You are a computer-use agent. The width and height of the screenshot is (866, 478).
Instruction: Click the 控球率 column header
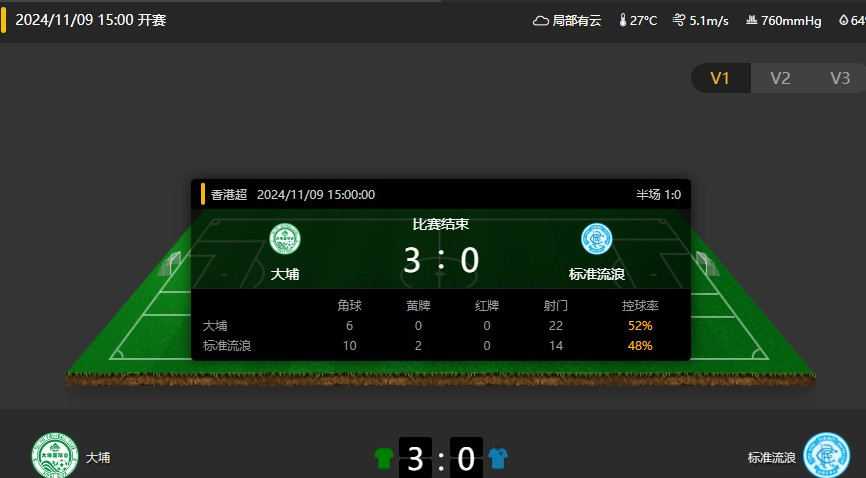(640, 306)
